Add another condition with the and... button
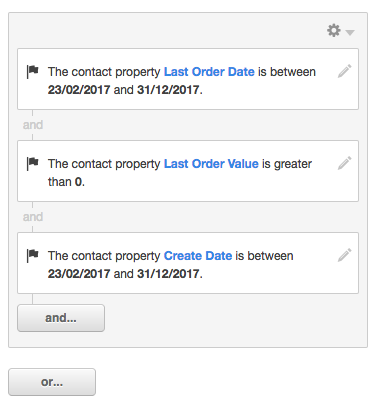374x403 pixels. [x=61, y=318]
